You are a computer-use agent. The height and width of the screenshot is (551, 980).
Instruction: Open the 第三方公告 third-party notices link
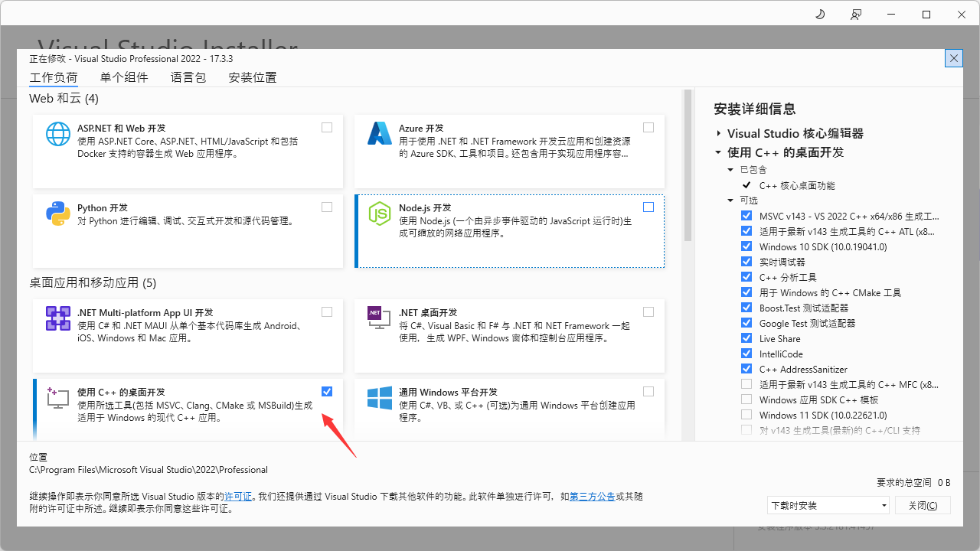coord(592,497)
